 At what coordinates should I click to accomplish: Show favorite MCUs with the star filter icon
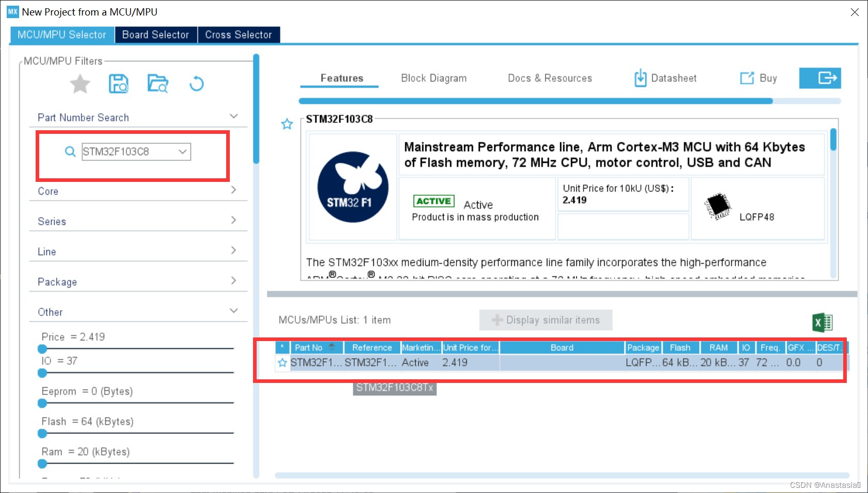(x=80, y=84)
